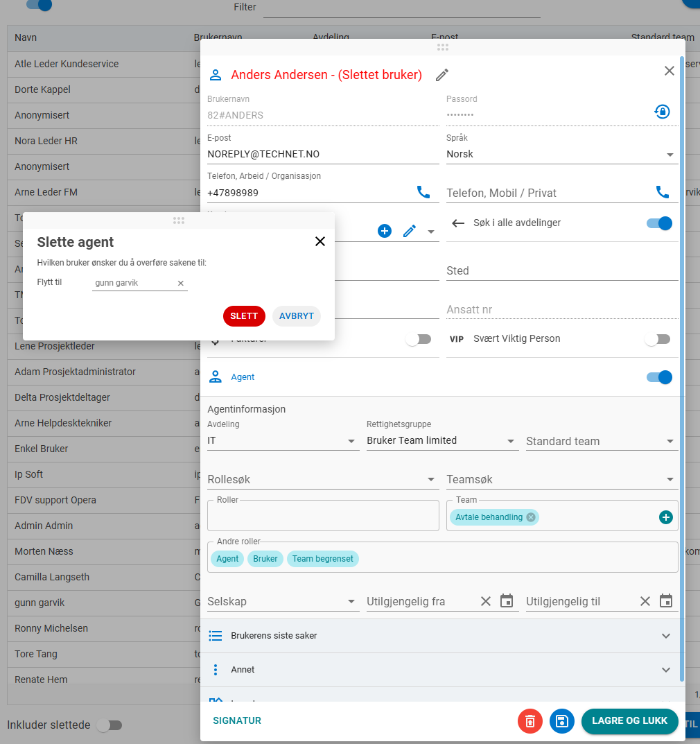Click AVBRYT in the Slette agent dialog
Image resolution: width=700 pixels, height=744 pixels.
(x=297, y=316)
